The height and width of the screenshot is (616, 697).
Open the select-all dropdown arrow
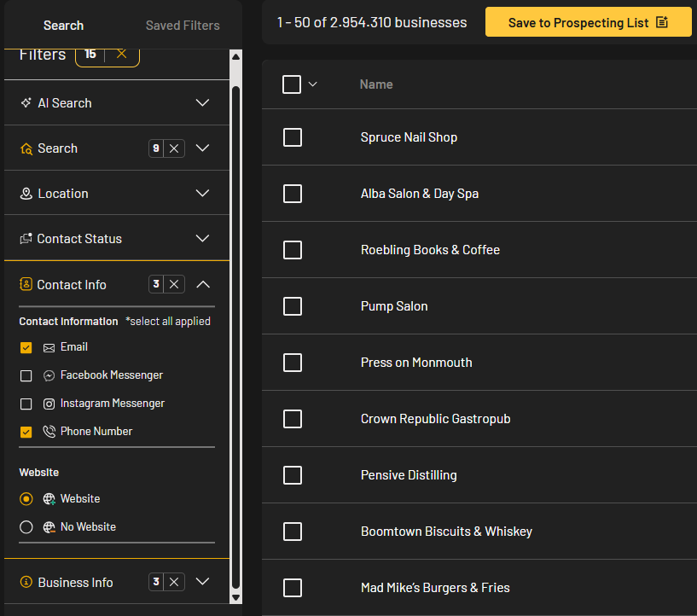tap(313, 84)
